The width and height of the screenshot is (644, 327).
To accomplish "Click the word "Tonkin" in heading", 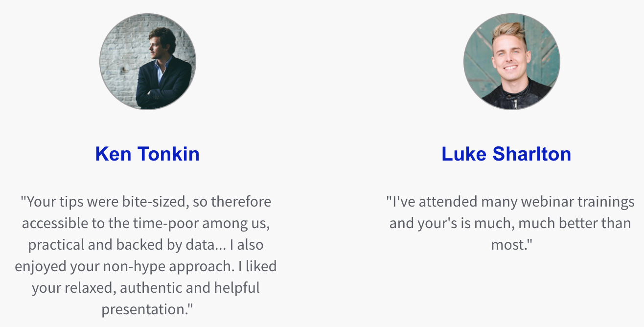I will click(168, 154).
